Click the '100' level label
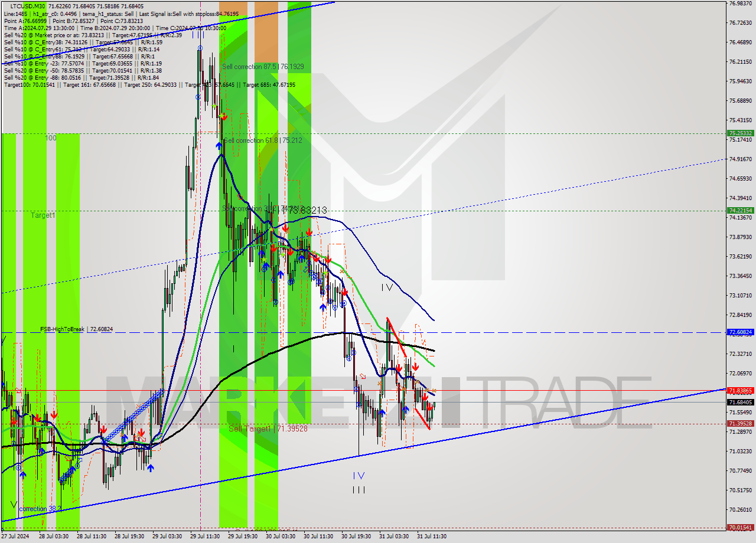 pyautogui.click(x=51, y=138)
